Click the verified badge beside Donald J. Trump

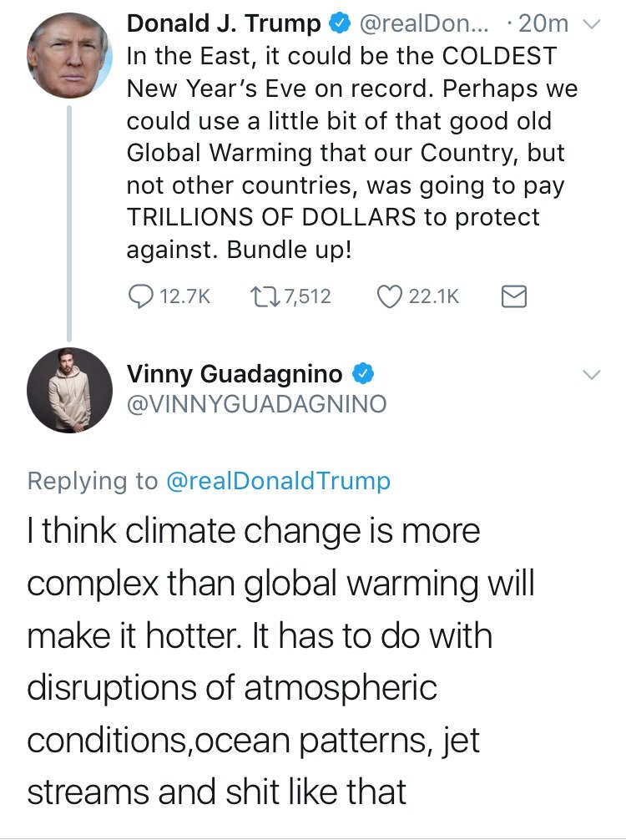[338, 25]
